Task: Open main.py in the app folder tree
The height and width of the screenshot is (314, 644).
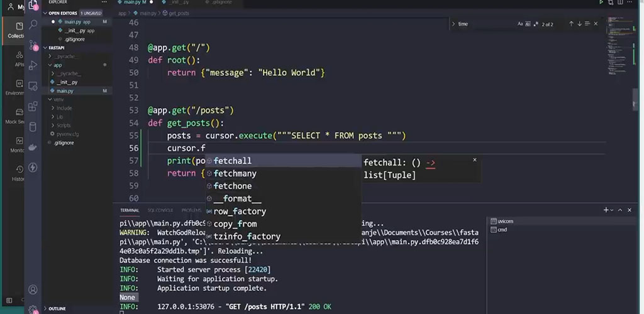Action: click(78, 90)
